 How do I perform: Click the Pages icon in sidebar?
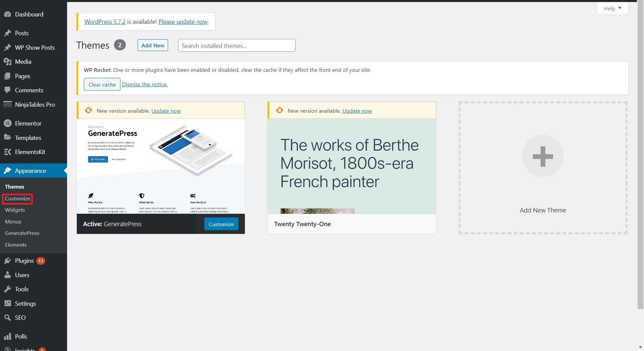click(x=7, y=76)
